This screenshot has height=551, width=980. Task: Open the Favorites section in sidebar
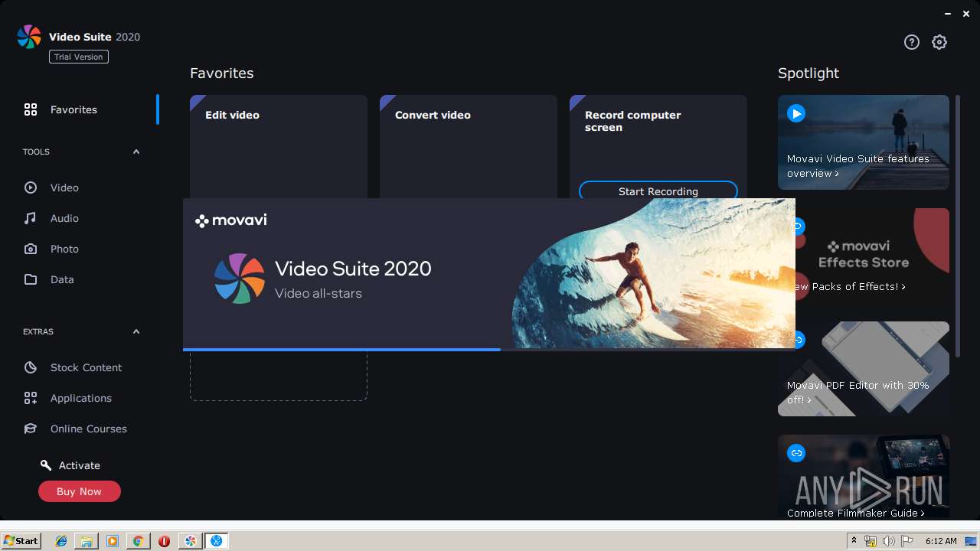[73, 109]
